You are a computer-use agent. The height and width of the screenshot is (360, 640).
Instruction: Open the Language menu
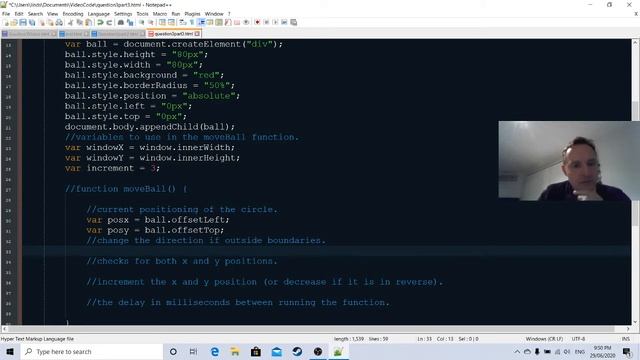pos(98,14)
